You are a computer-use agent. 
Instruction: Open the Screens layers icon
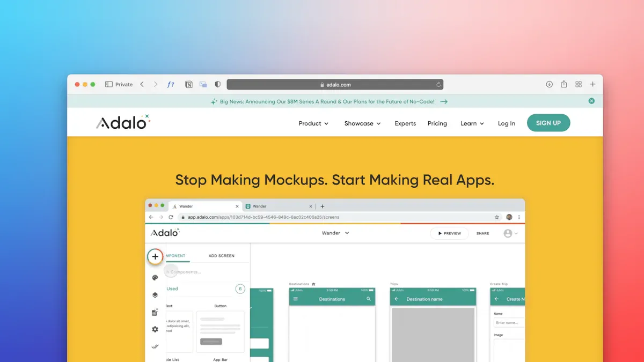155,295
